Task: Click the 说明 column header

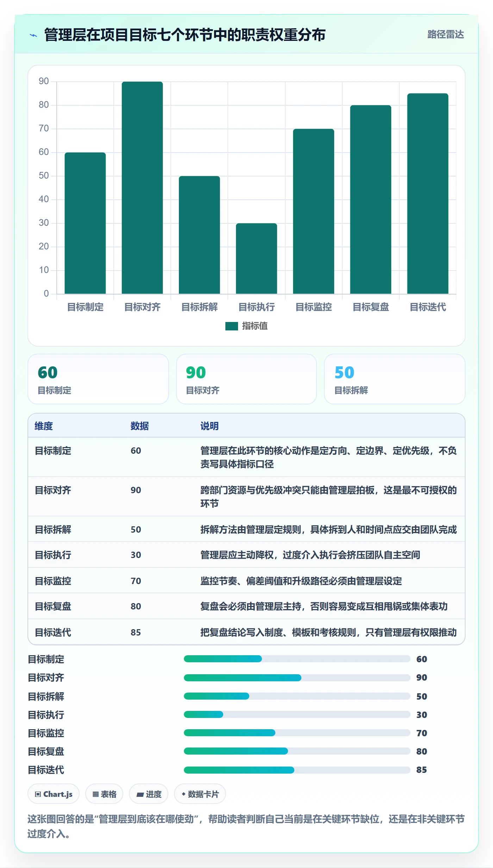Action: [210, 426]
